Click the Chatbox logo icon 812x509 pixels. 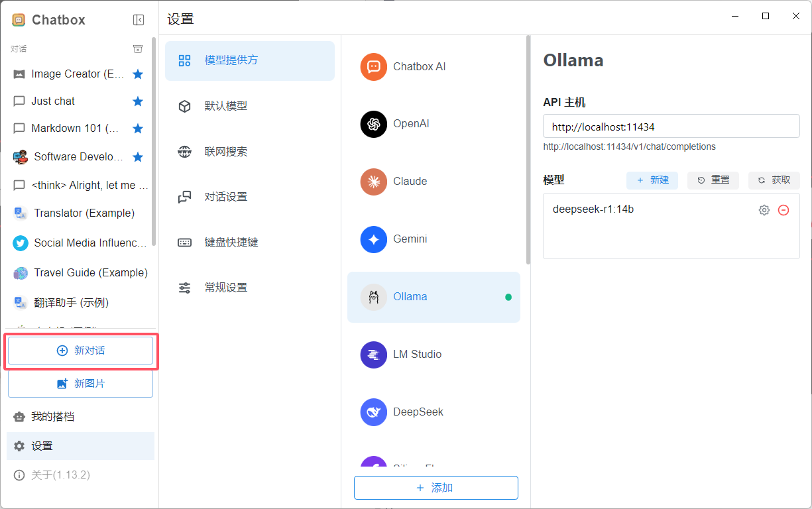point(19,20)
